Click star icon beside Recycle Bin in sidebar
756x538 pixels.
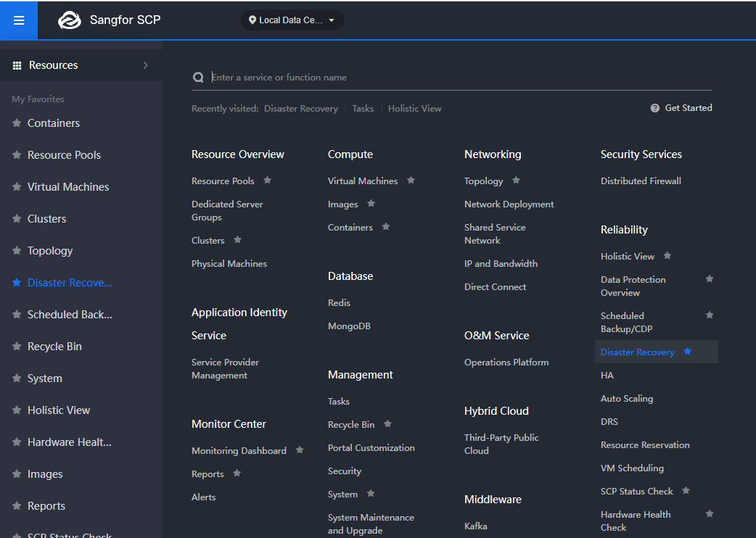point(17,347)
